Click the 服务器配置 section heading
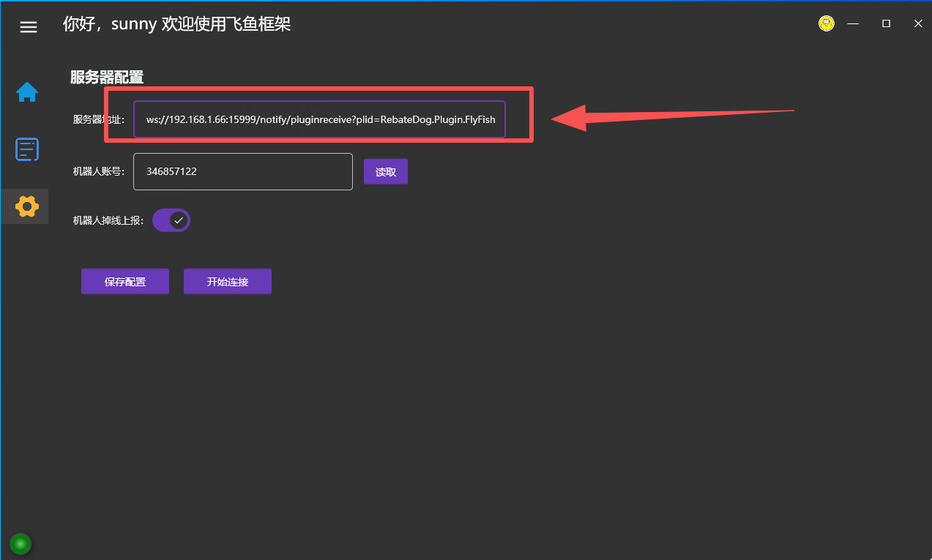Viewport: 932px width, 560px height. tap(107, 77)
